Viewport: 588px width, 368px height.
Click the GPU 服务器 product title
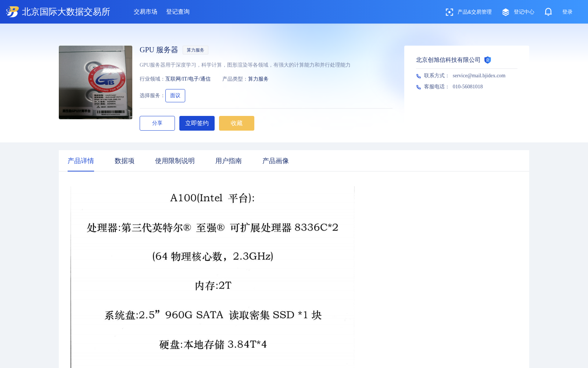159,50
